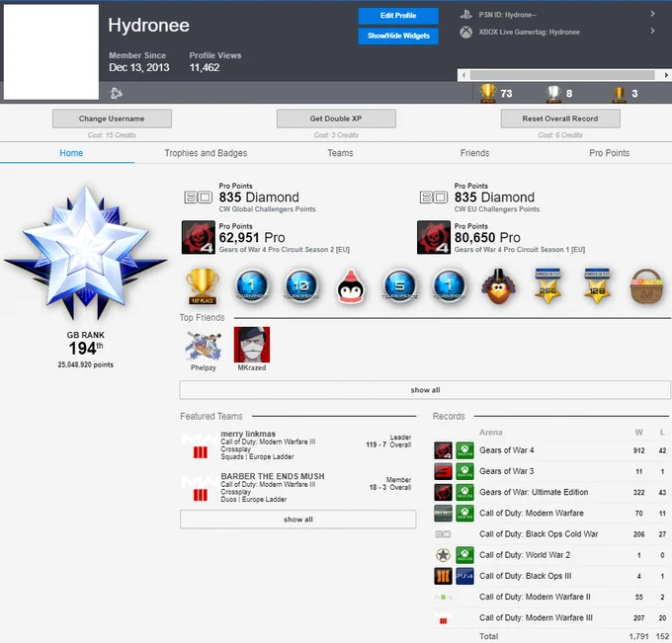Click show all under Top Friends
Image resolution: width=672 pixels, height=643 pixels.
425,390
